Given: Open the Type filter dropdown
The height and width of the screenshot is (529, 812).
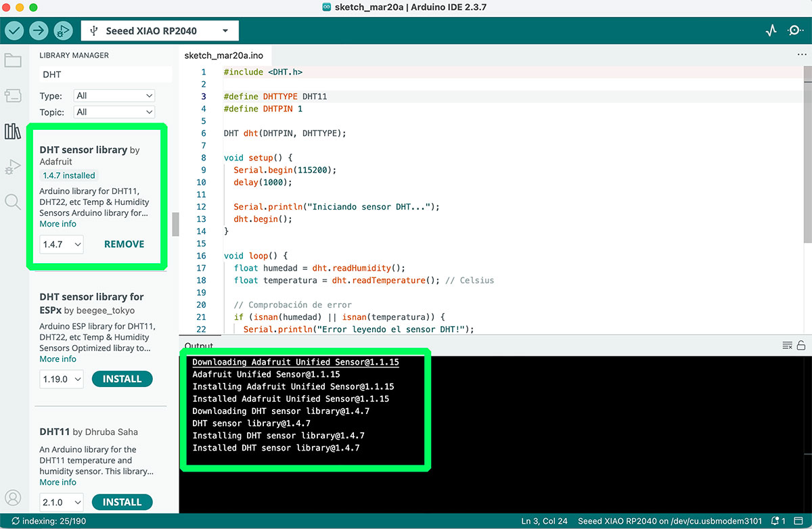Looking at the screenshot, I should click(114, 96).
